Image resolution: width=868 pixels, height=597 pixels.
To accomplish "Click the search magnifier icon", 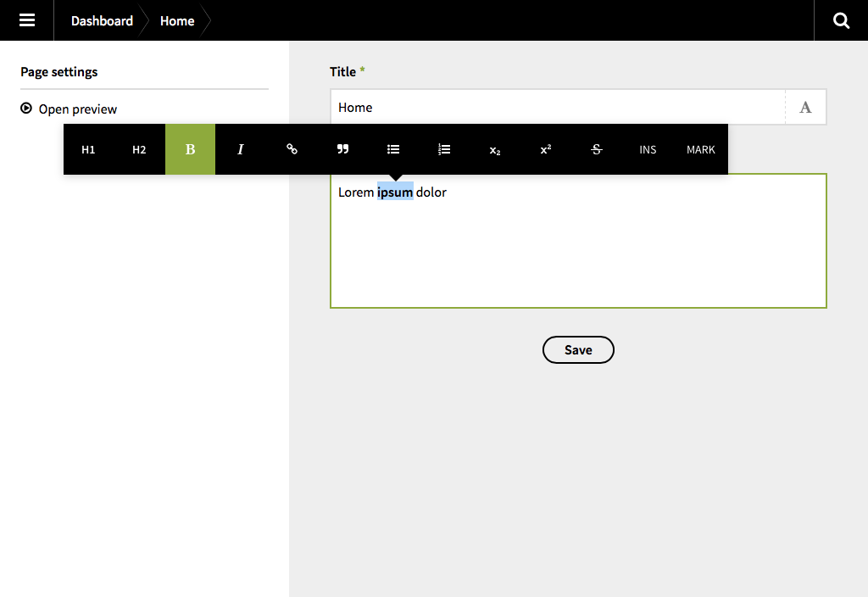I will tap(841, 20).
